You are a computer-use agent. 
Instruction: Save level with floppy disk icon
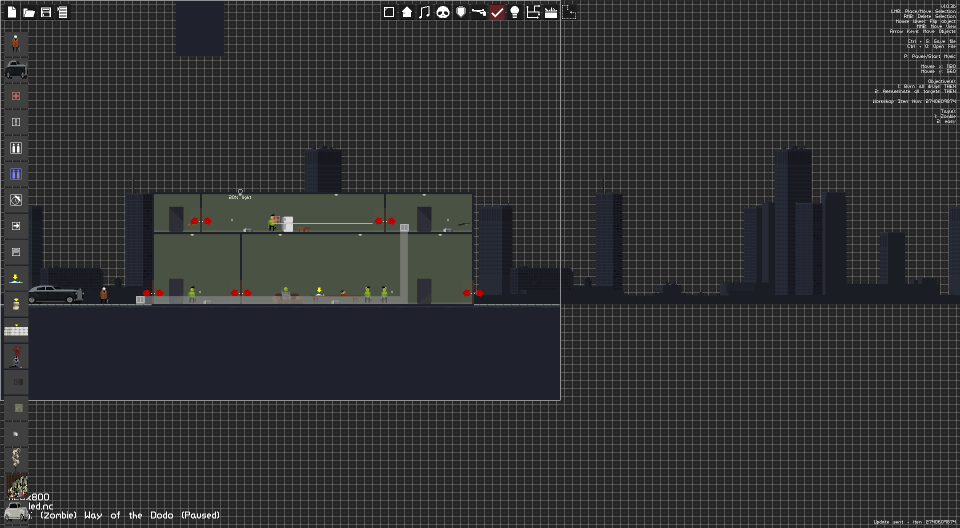point(46,12)
